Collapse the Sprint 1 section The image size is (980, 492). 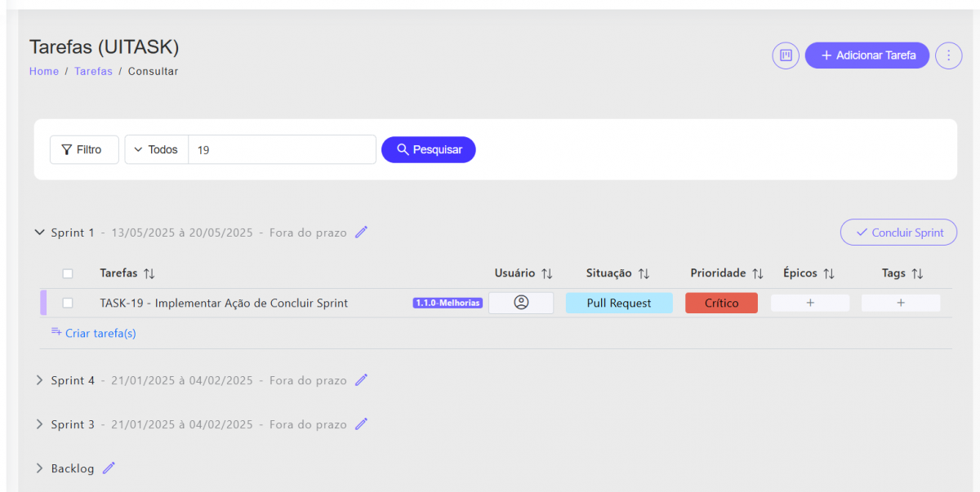(39, 233)
